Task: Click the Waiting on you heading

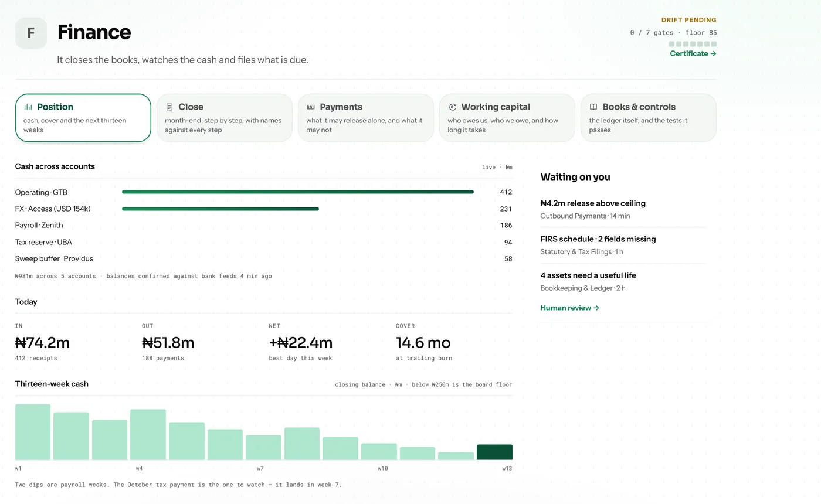Action: [x=575, y=177]
